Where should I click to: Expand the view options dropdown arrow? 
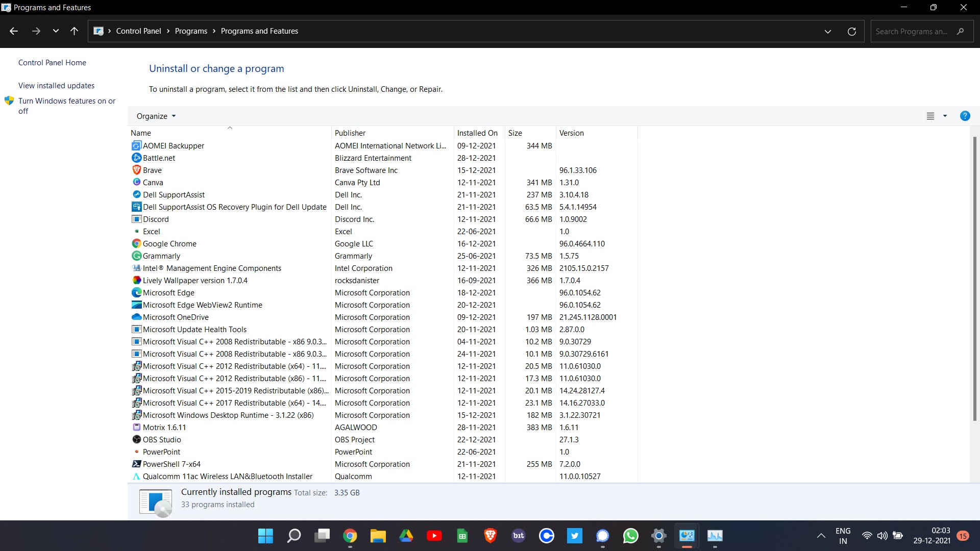pos(945,116)
